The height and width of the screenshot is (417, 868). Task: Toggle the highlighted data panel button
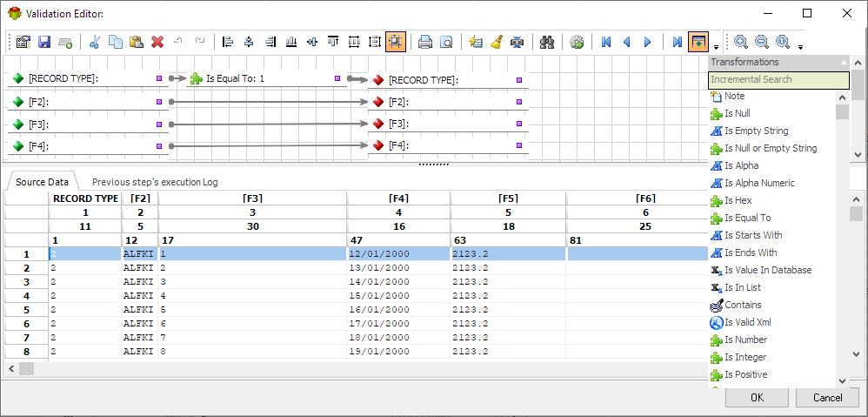[x=698, y=42]
